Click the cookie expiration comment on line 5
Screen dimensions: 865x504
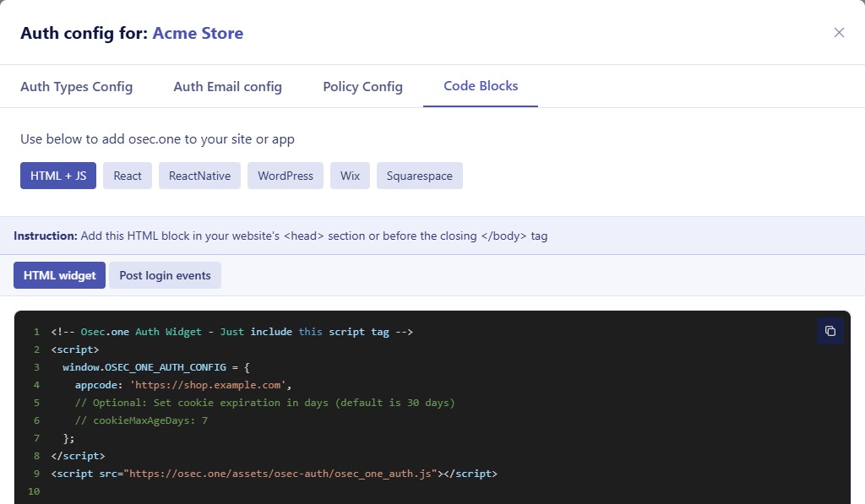[x=264, y=403]
